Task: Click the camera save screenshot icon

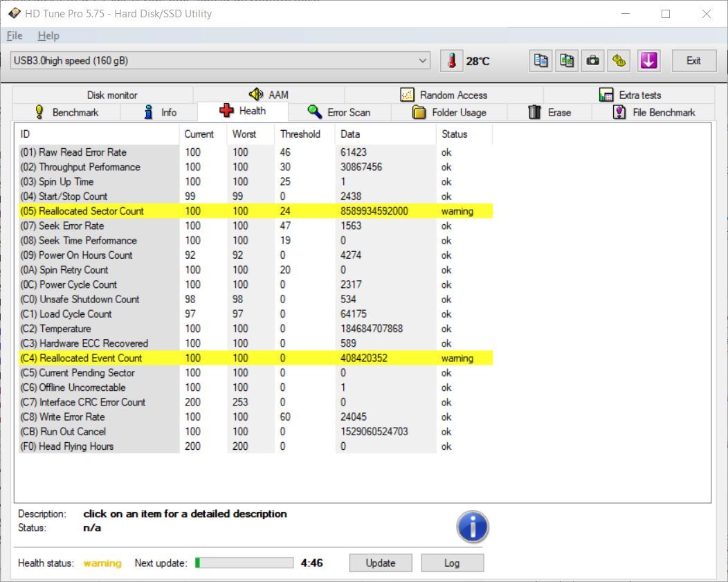Action: click(x=592, y=61)
